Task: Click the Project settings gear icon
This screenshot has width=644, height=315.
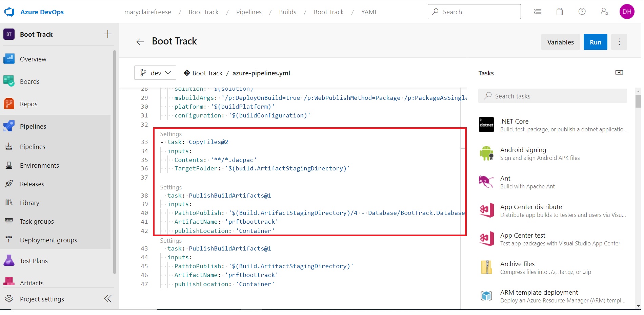Action: pyautogui.click(x=9, y=299)
